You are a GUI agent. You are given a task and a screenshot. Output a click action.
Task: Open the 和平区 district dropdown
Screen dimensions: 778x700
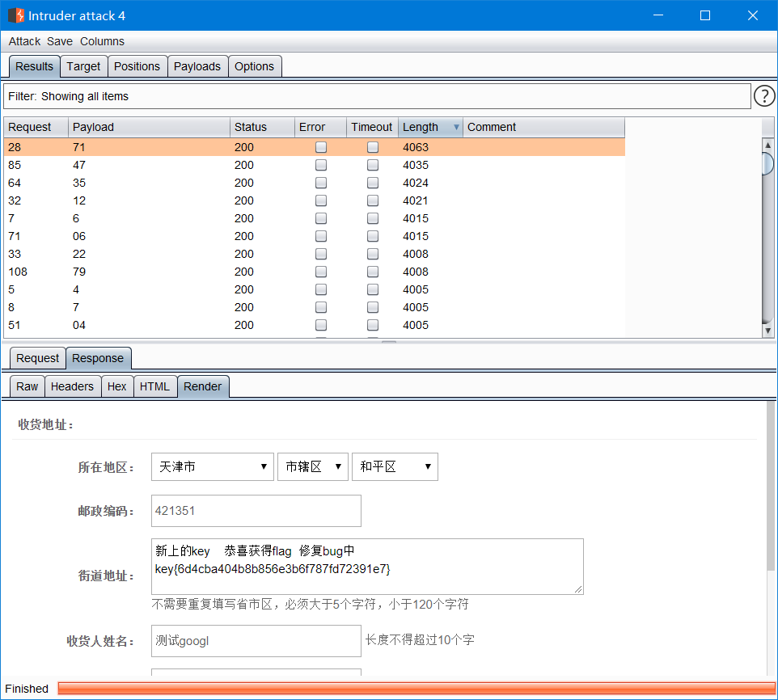pos(395,466)
